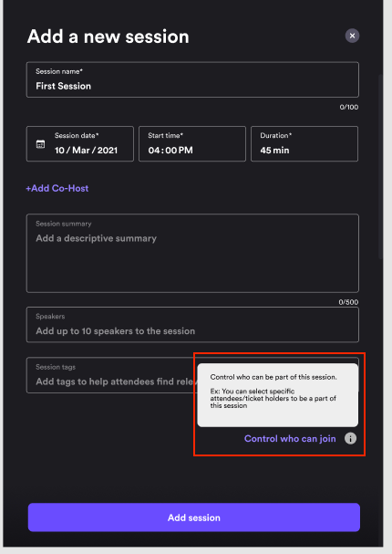Click the calendar icon in Session date
The height and width of the screenshot is (554, 392).
41,144
